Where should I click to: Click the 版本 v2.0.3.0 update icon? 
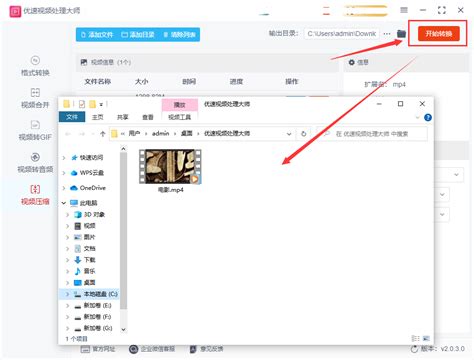point(414,349)
